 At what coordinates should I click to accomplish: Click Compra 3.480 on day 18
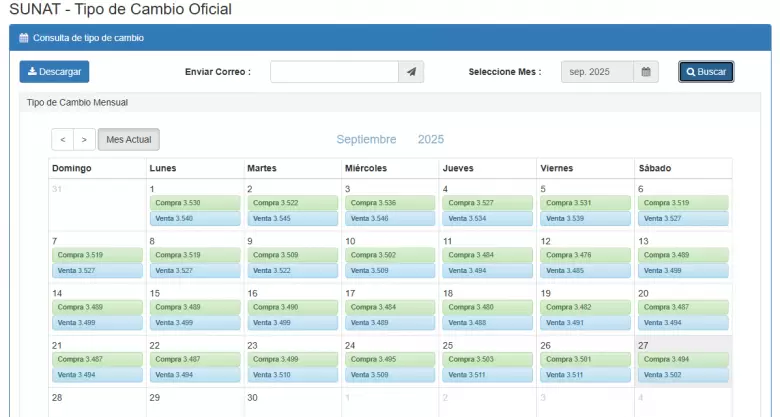(x=488, y=307)
